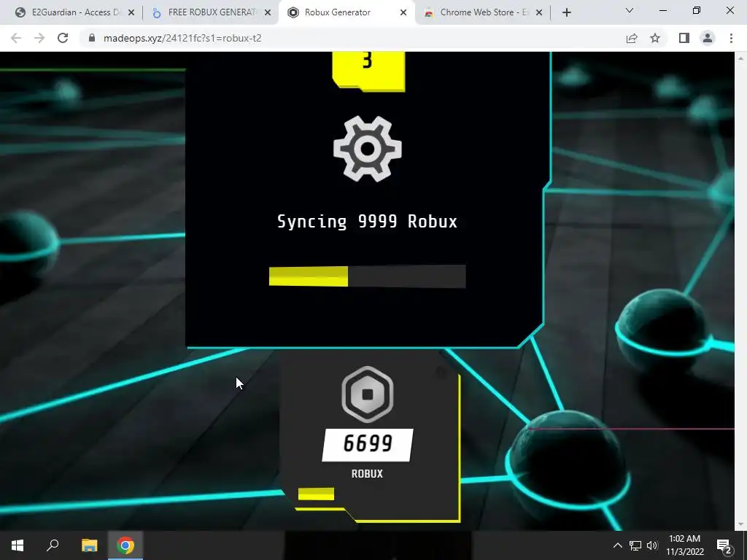Open File Explorer from the taskbar
747x560 pixels.
pyautogui.click(x=89, y=545)
